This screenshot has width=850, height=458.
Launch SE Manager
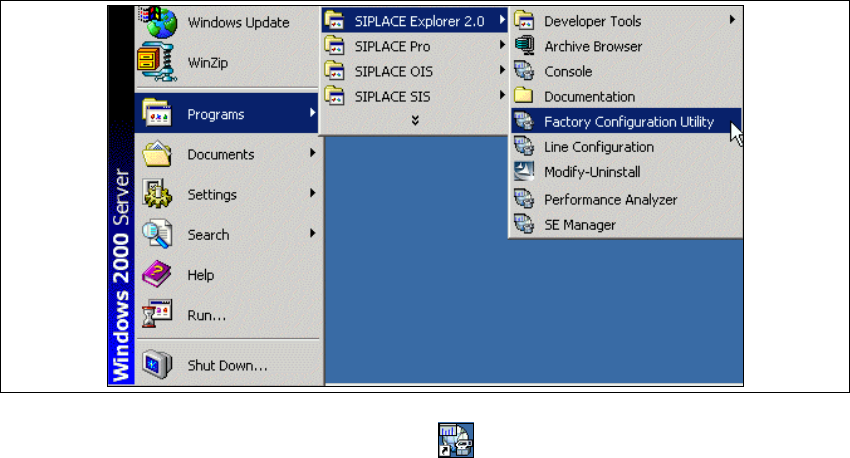point(626,224)
